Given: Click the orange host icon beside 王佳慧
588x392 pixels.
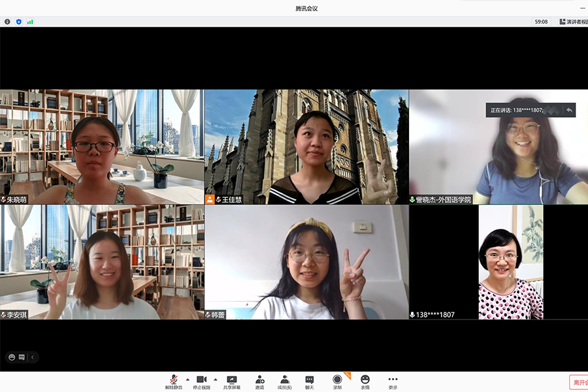Looking at the screenshot, I should pyautogui.click(x=210, y=199).
